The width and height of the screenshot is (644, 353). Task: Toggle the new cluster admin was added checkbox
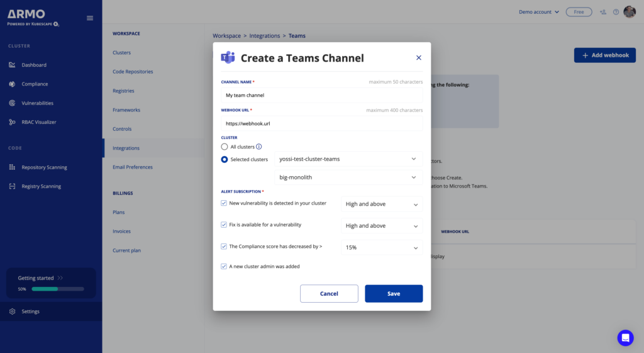(224, 266)
